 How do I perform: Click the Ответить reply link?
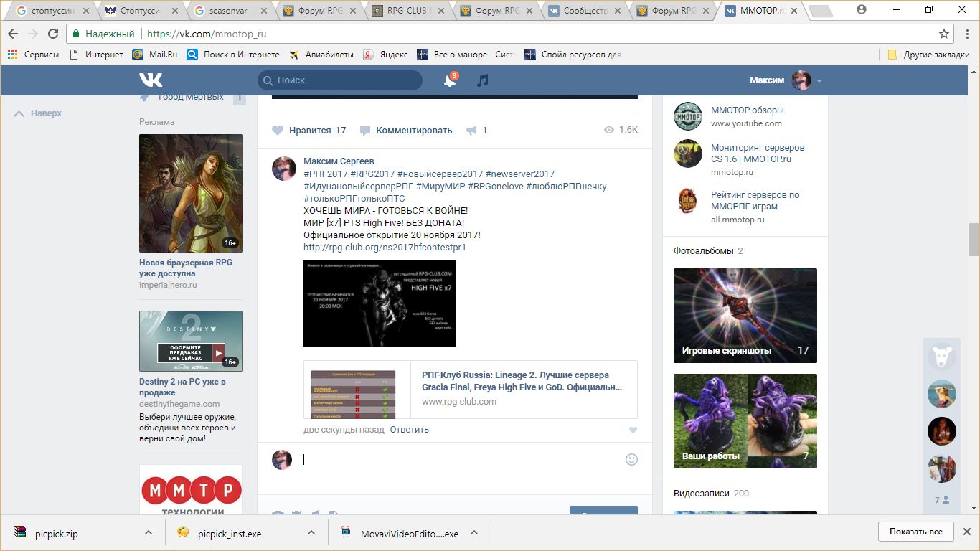coord(409,430)
